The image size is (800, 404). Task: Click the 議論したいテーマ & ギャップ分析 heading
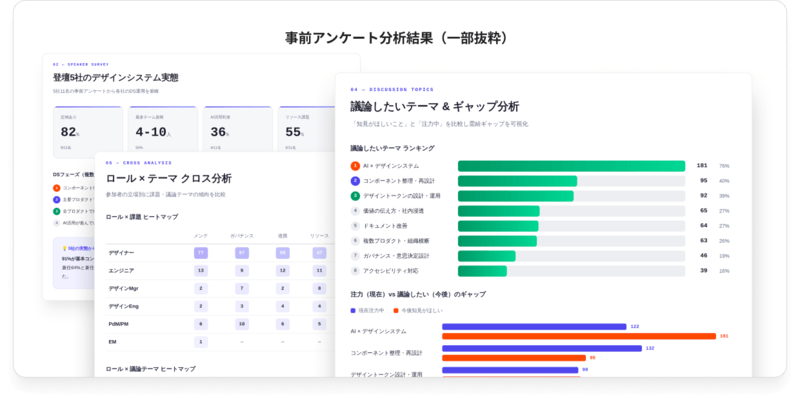tap(435, 107)
